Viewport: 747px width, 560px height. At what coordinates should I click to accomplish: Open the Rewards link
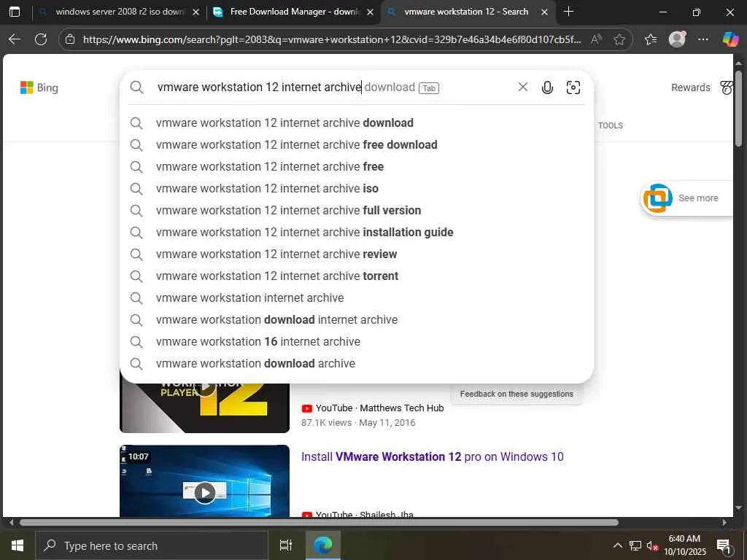pos(690,87)
